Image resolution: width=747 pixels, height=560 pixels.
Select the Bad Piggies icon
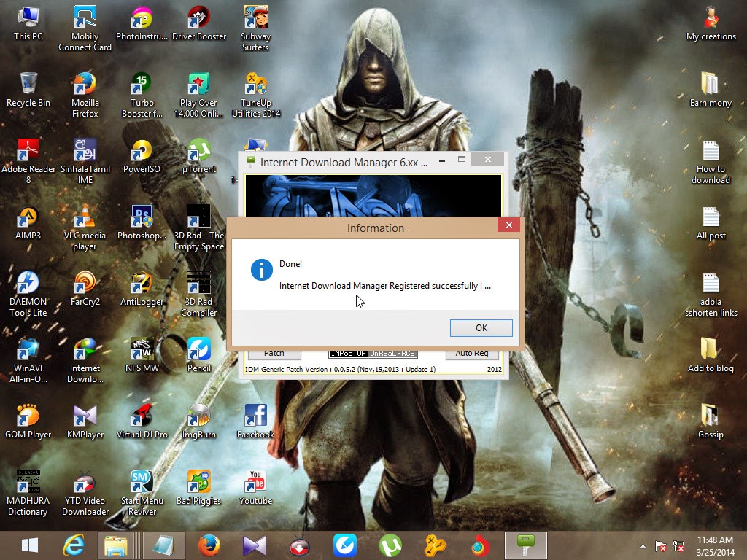tap(198, 487)
